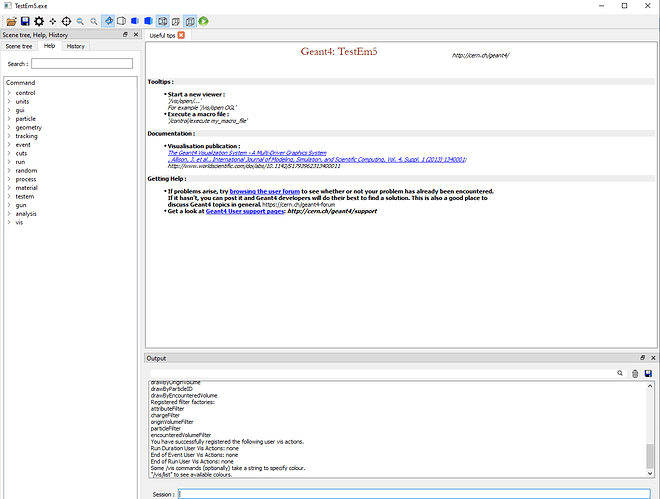
Task: Click the zoom in magnifier
Action: (93, 21)
